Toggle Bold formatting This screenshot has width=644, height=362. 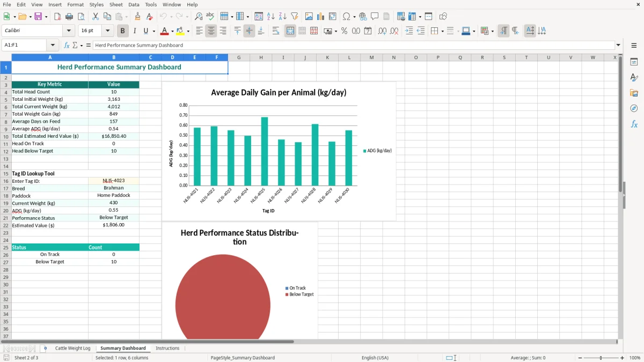123,31
